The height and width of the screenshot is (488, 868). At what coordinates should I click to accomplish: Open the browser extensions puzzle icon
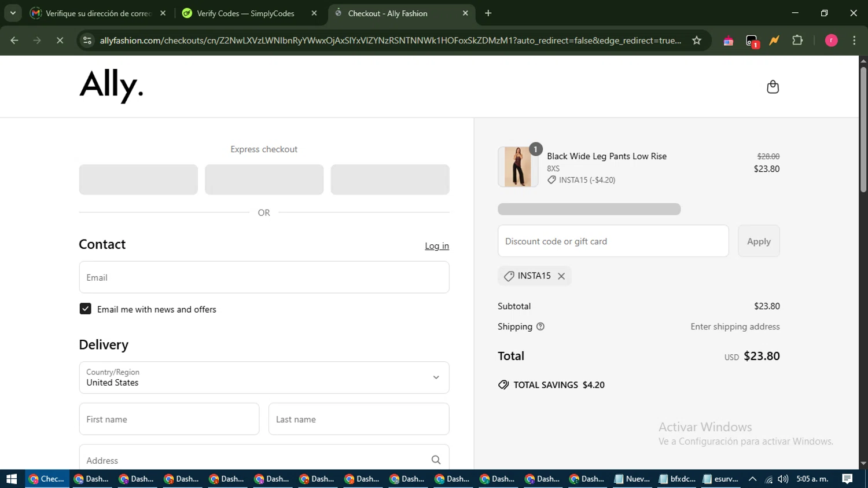797,41
